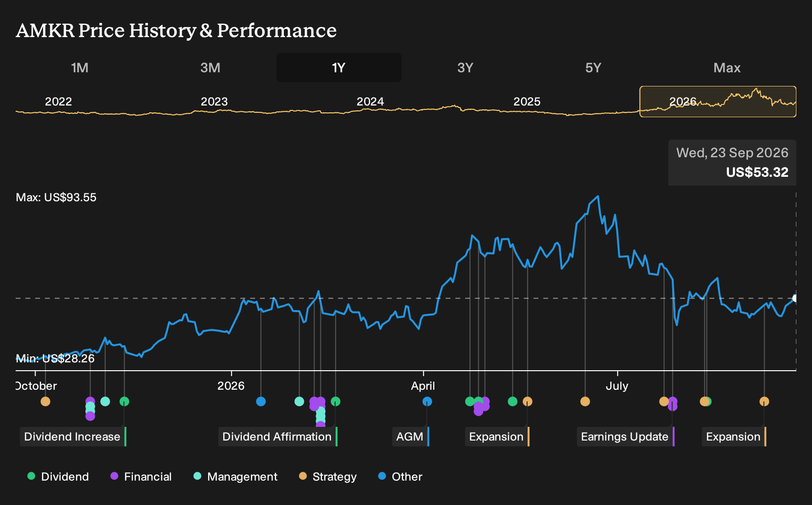Toggle Dividend legend filter
This screenshot has width=812, height=505.
[58, 477]
